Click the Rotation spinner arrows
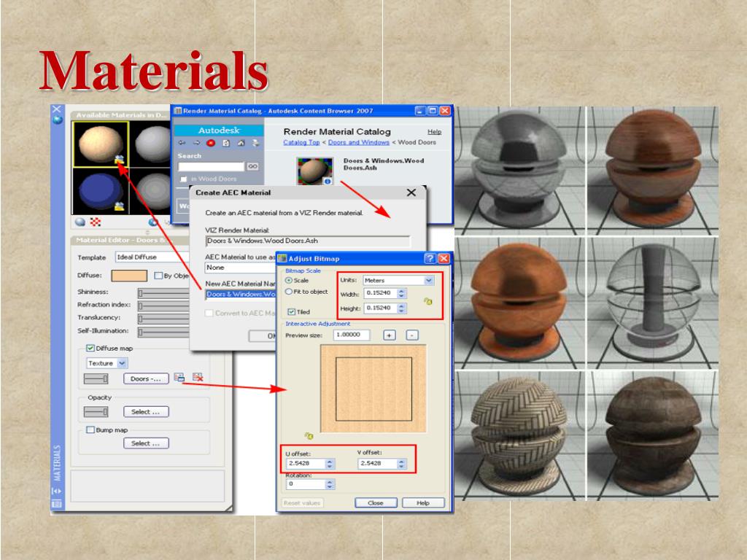 point(330,484)
